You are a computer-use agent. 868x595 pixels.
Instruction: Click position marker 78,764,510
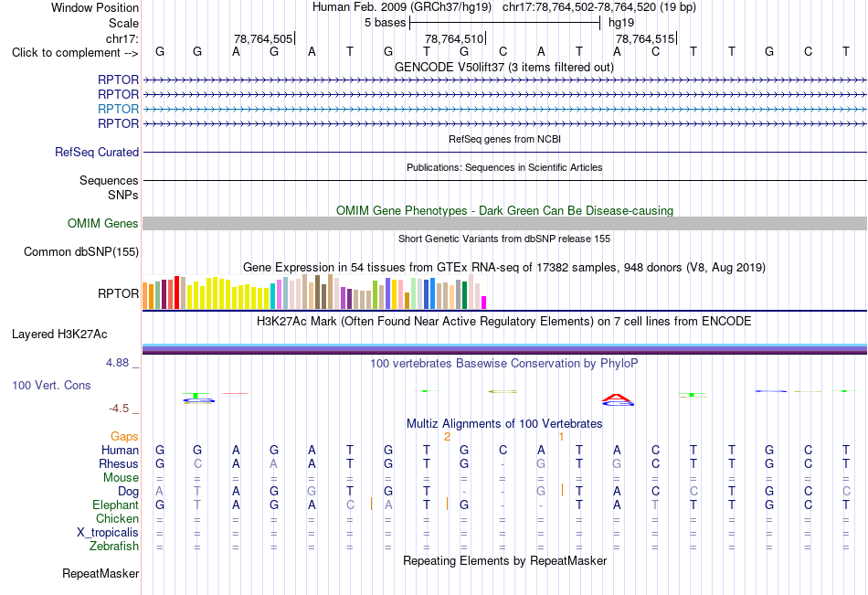click(x=454, y=38)
